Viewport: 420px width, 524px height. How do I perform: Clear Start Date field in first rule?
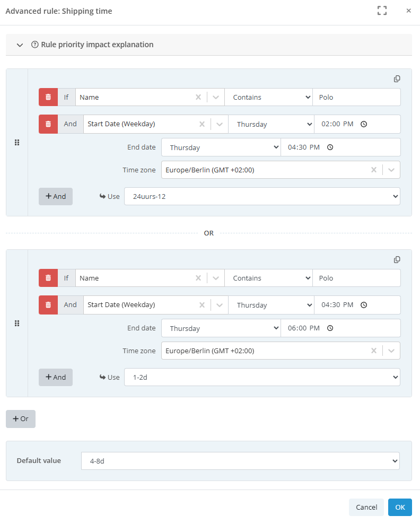pyautogui.click(x=202, y=124)
